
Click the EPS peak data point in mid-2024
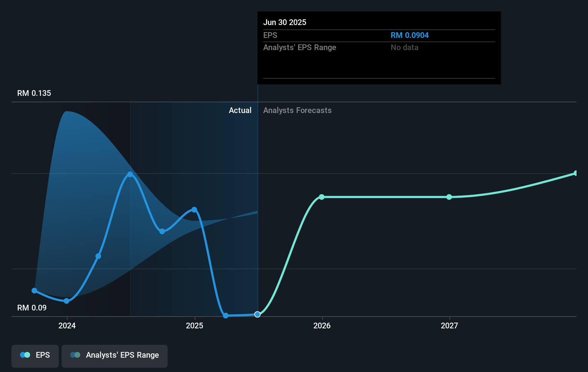click(130, 175)
